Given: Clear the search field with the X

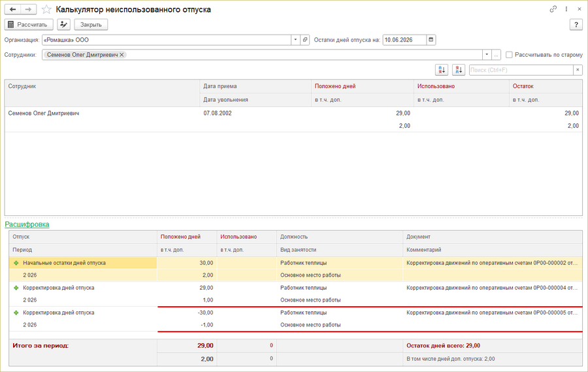Looking at the screenshot, I should point(578,70).
